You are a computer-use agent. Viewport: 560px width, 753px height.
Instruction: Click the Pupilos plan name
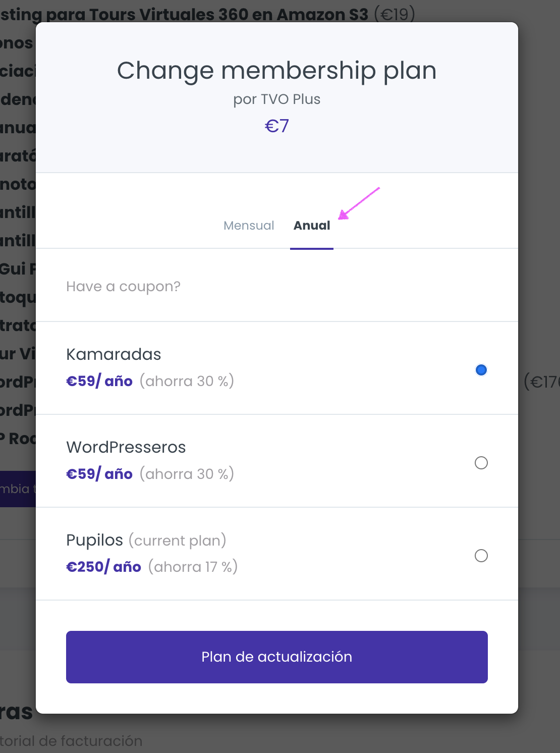click(x=94, y=540)
